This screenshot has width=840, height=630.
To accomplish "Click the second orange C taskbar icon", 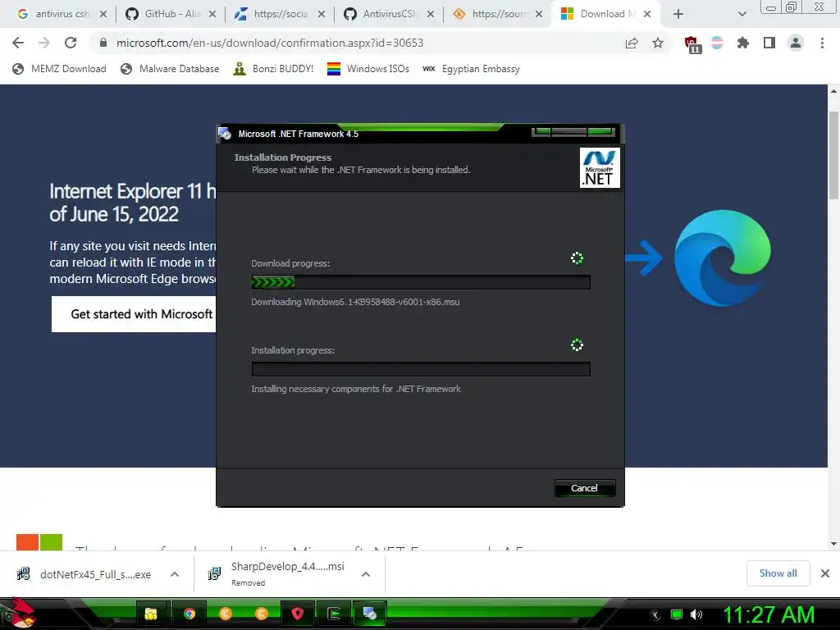I will [262, 614].
